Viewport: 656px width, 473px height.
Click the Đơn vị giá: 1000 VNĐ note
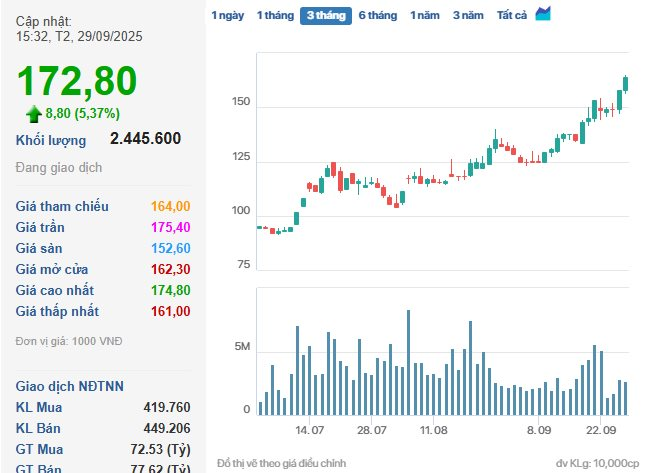pyautogui.click(x=69, y=341)
